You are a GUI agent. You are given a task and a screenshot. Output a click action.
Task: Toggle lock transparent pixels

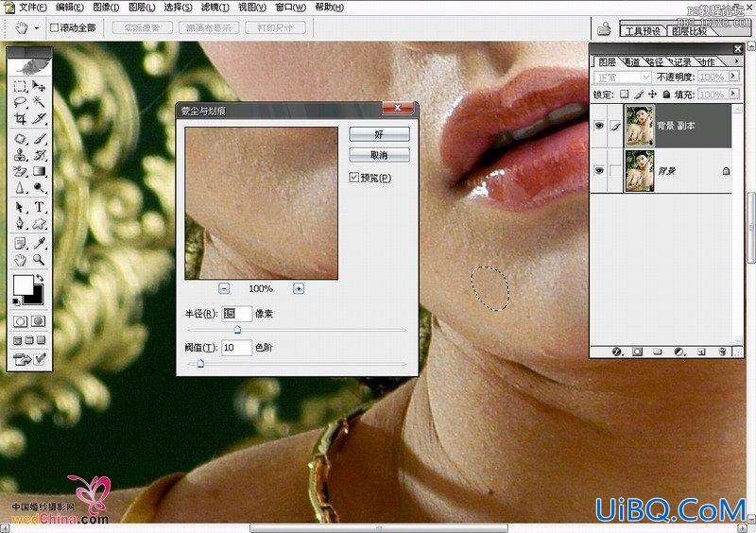624,95
